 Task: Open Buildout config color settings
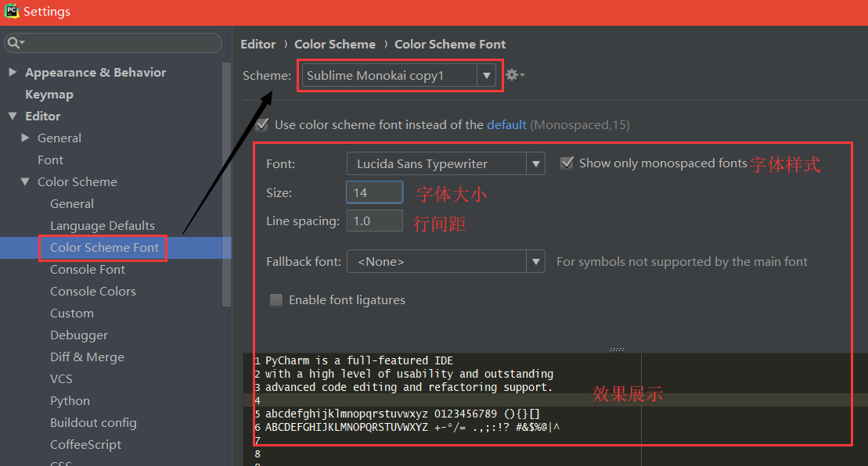click(x=93, y=423)
